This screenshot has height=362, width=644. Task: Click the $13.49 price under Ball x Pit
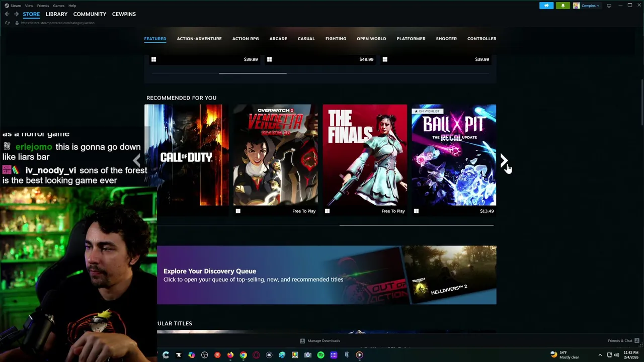[x=487, y=211]
